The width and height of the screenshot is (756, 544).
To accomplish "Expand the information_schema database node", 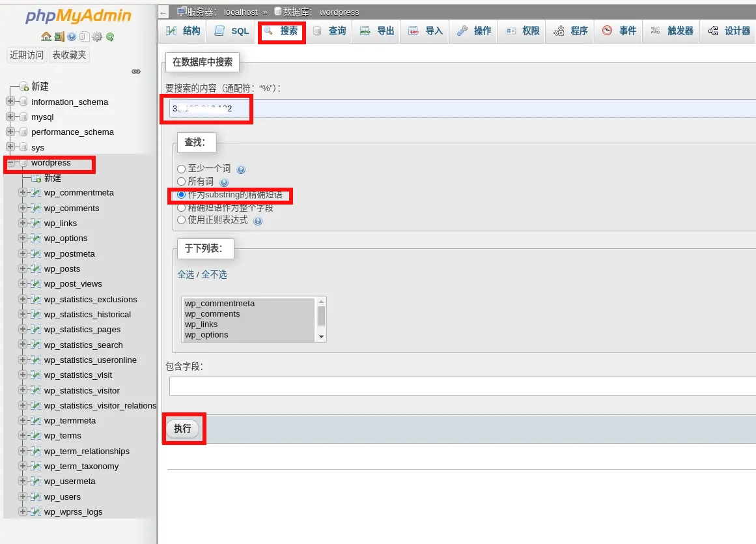I will click(x=10, y=101).
